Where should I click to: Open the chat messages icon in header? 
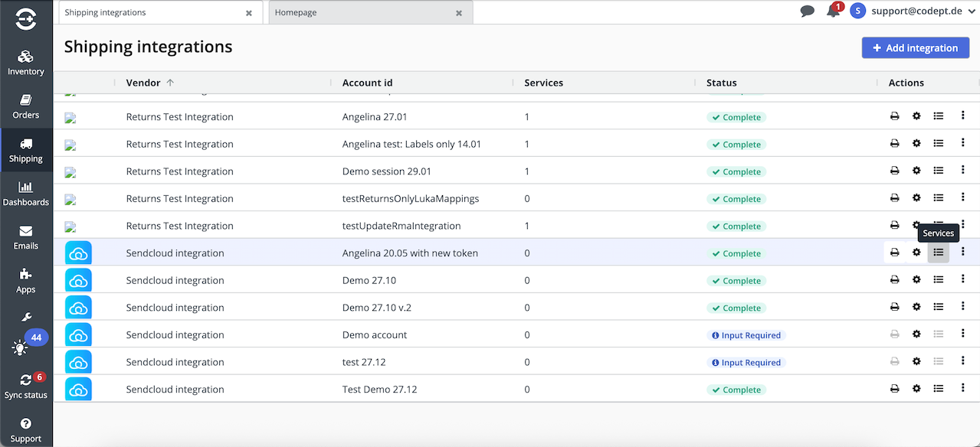pos(807,11)
